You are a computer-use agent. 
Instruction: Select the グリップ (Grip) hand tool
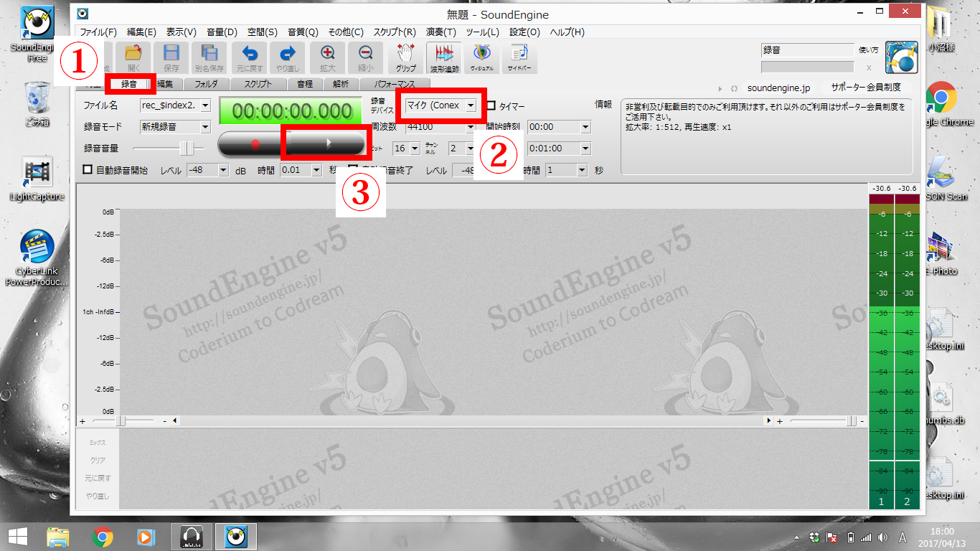tap(406, 57)
